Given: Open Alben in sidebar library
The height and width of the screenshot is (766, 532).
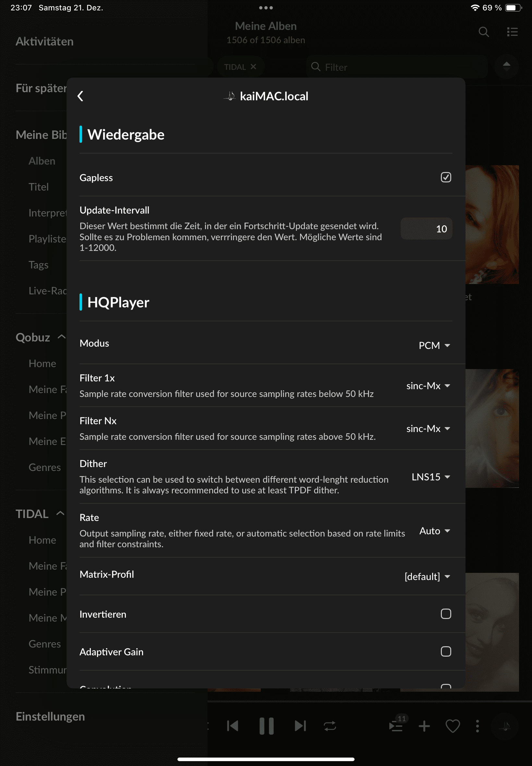Looking at the screenshot, I should click(42, 161).
